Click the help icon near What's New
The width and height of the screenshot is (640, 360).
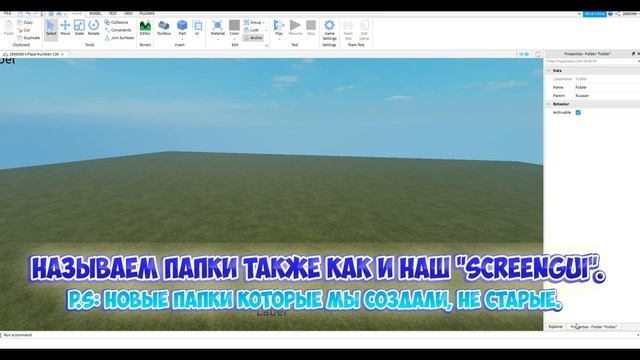click(x=611, y=14)
